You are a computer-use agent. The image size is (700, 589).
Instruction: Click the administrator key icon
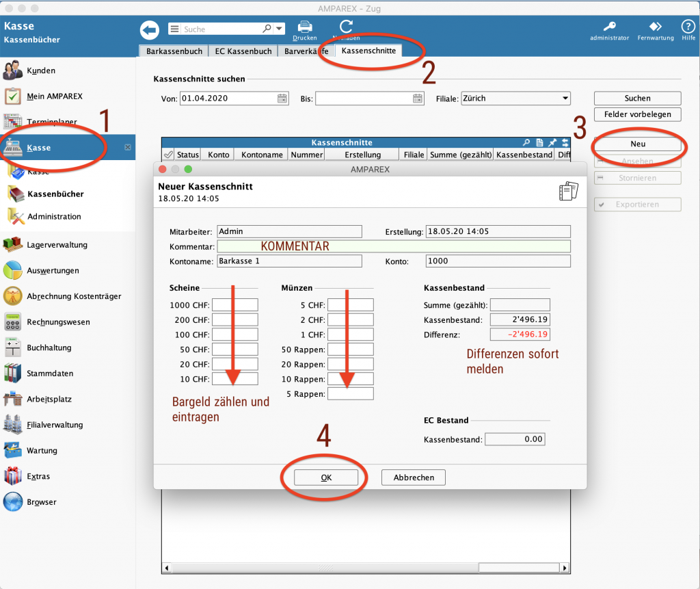608,27
